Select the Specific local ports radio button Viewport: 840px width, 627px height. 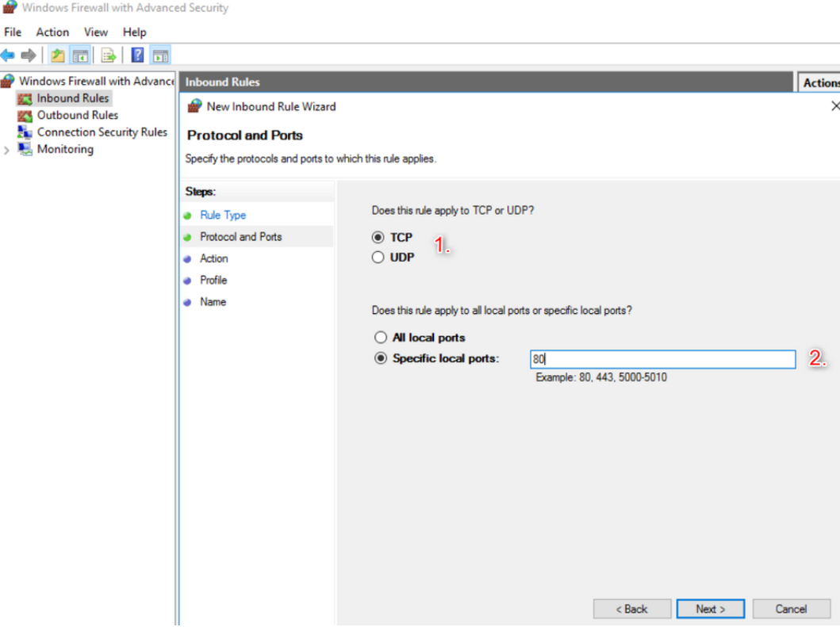(x=381, y=358)
